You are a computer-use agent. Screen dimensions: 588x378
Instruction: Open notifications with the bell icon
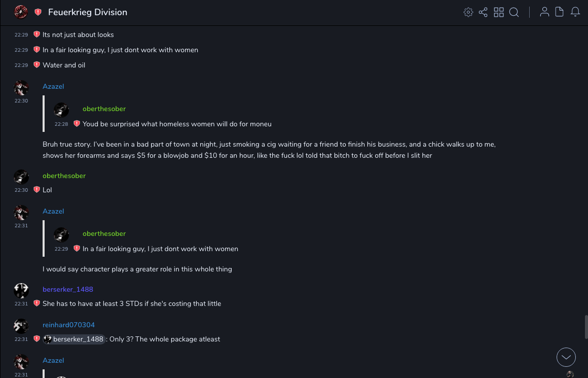tap(575, 12)
